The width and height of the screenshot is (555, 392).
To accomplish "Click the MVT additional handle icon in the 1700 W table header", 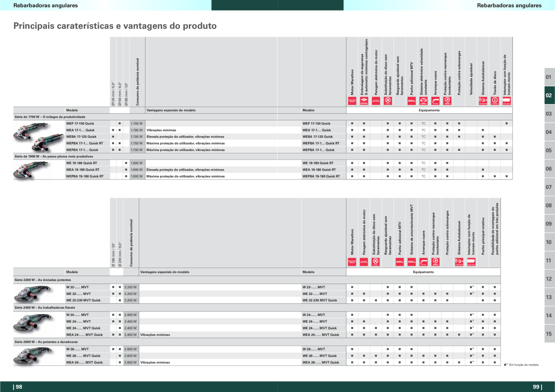I will click(x=411, y=101).
